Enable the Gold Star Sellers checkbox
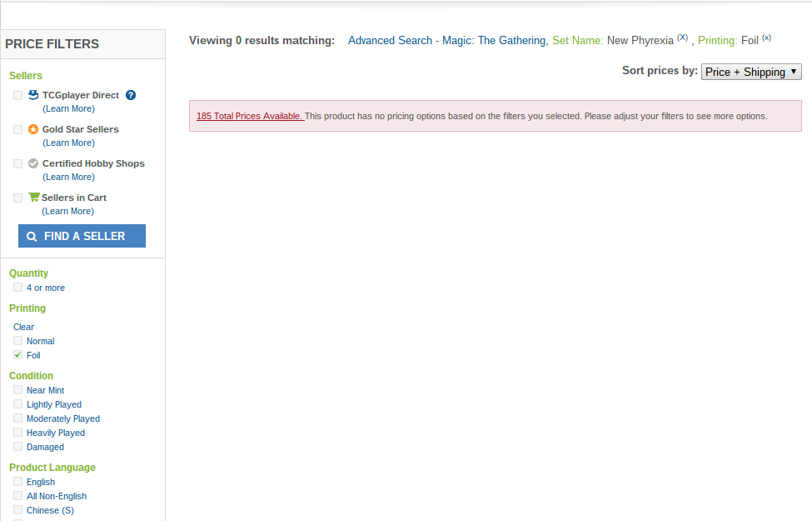 tap(18, 129)
